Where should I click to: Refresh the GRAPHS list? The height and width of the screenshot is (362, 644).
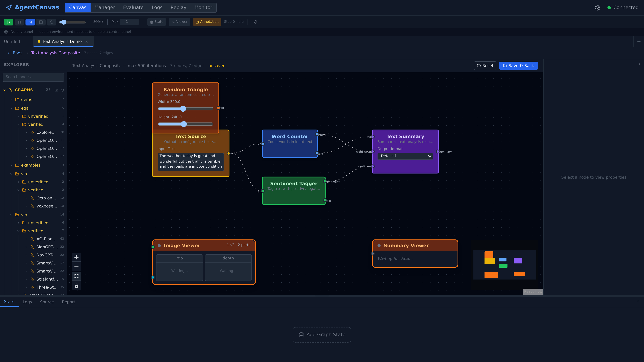click(x=62, y=90)
